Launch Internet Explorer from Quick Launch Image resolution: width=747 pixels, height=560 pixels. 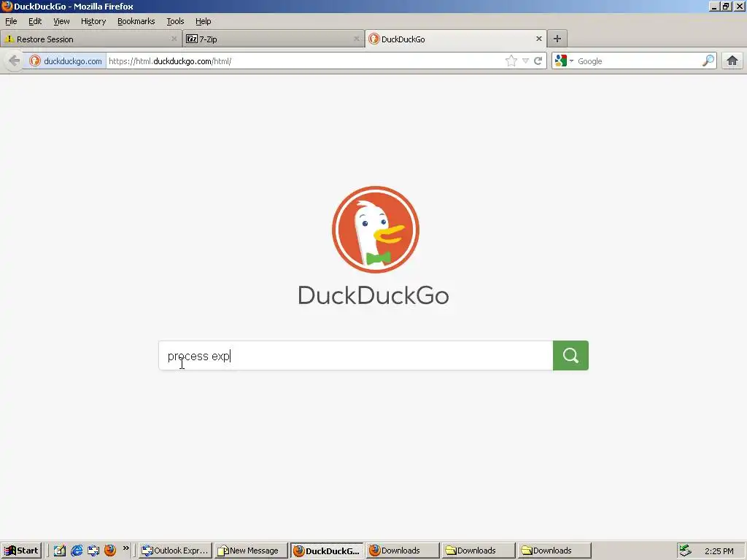click(76, 551)
